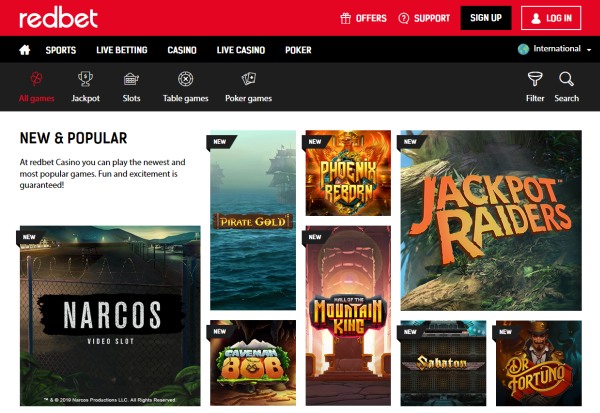Open the Live Betting menu
Image resolution: width=600 pixels, height=413 pixels.
coord(122,50)
